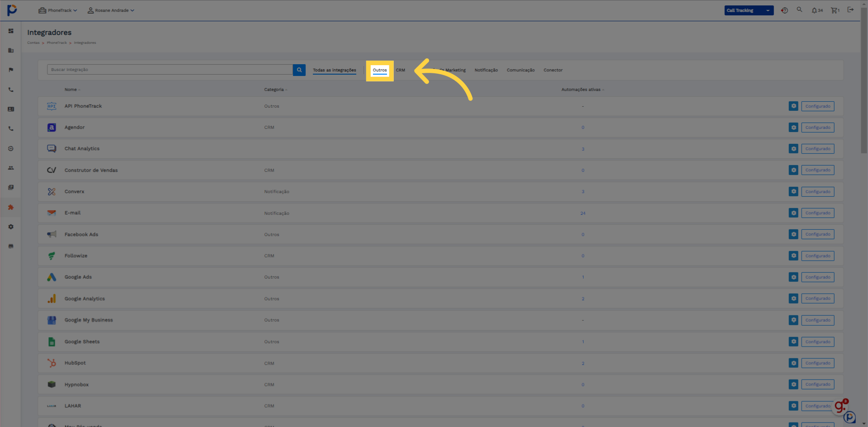Screen dimensions: 868x427
Task: Sort by the Categoria column header
Action: click(x=275, y=90)
